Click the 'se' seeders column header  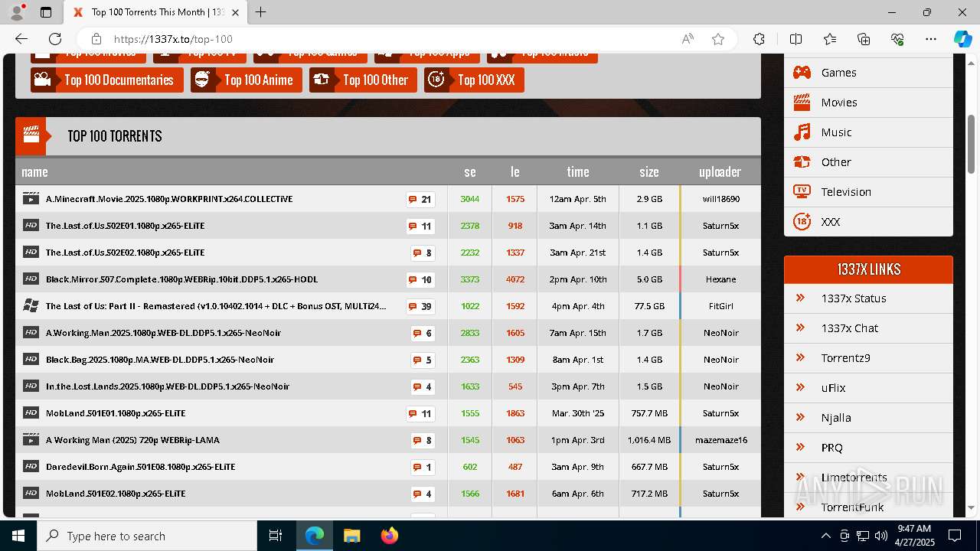point(470,172)
